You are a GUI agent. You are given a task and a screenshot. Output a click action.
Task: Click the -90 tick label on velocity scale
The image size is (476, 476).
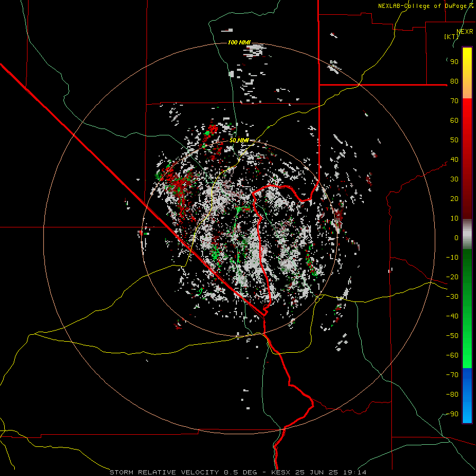click(x=452, y=414)
